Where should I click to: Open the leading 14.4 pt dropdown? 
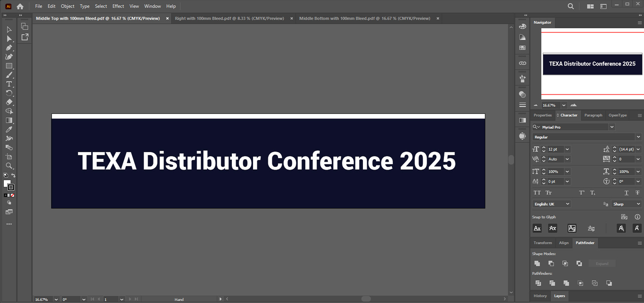(x=638, y=149)
